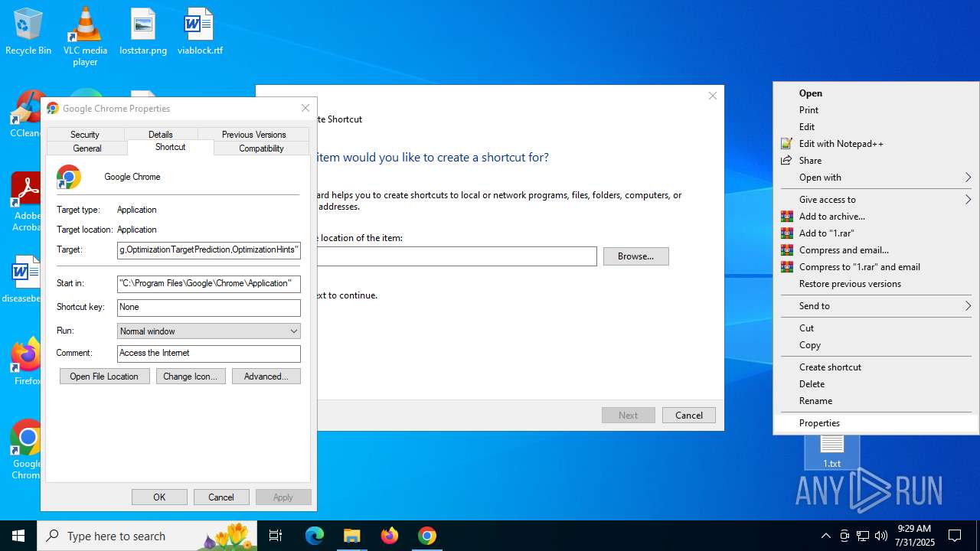The image size is (980, 551).
Task: Open the network status tray icon
Action: click(x=863, y=536)
